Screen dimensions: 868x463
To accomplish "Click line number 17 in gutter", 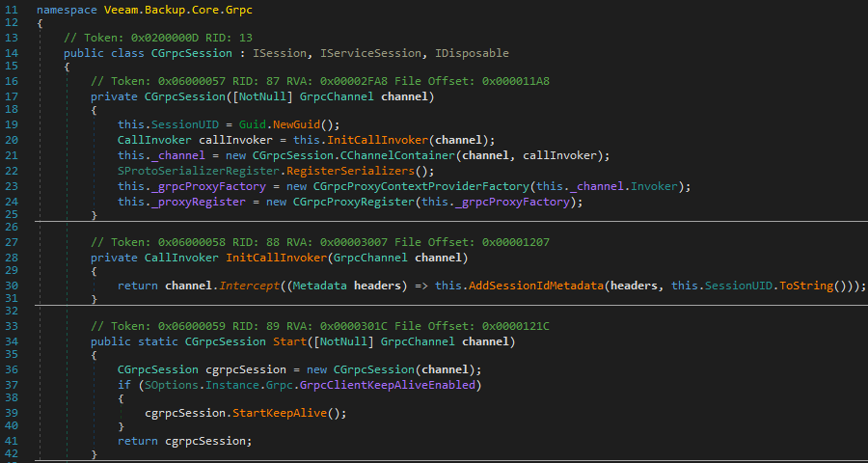I will 12,96.
